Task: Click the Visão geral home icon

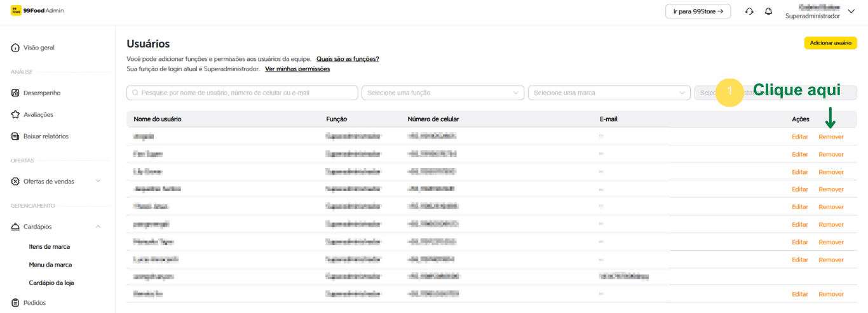Action: [15, 48]
